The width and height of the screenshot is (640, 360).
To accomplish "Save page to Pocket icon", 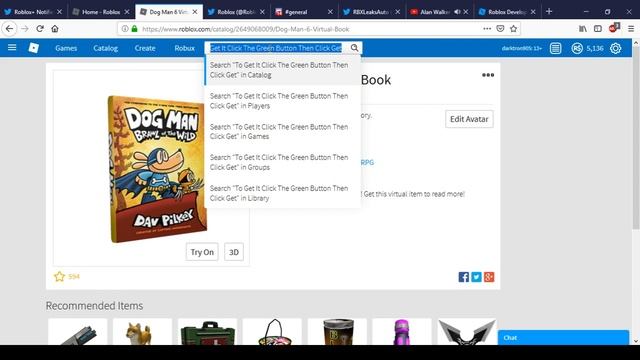I will click(500, 29).
